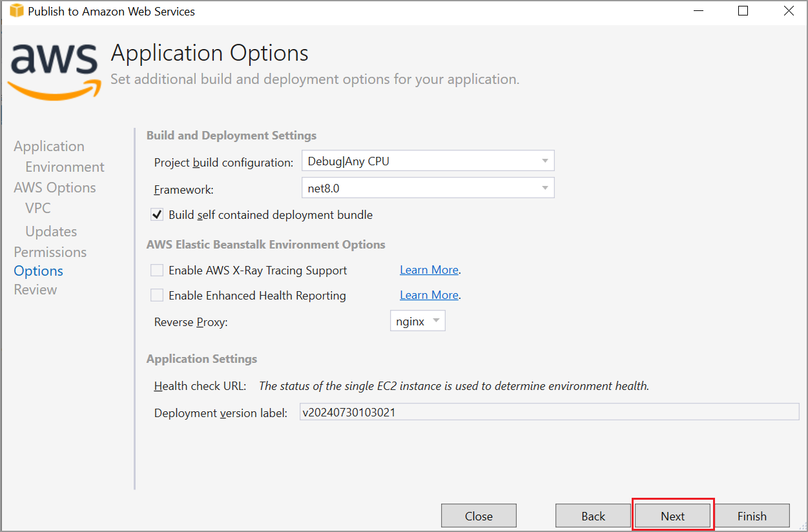Enable Enhanced Health Reporting
This screenshot has height=532, width=808.
[156, 295]
